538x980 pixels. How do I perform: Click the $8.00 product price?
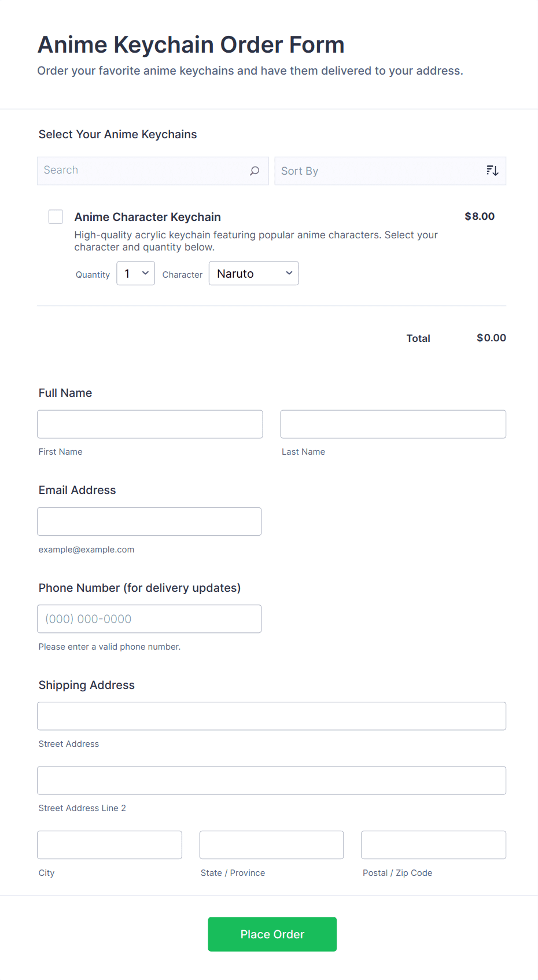(480, 216)
